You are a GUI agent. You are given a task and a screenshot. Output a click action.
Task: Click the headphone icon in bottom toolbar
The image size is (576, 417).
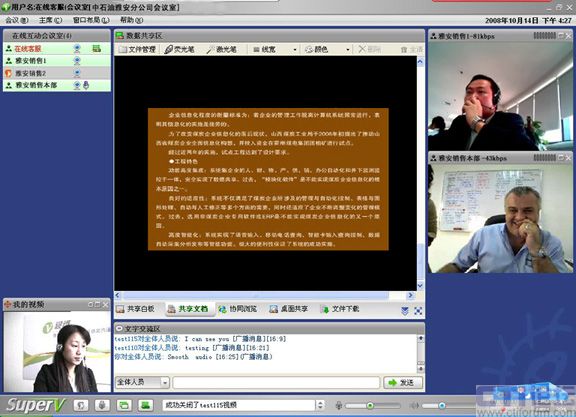81,405
